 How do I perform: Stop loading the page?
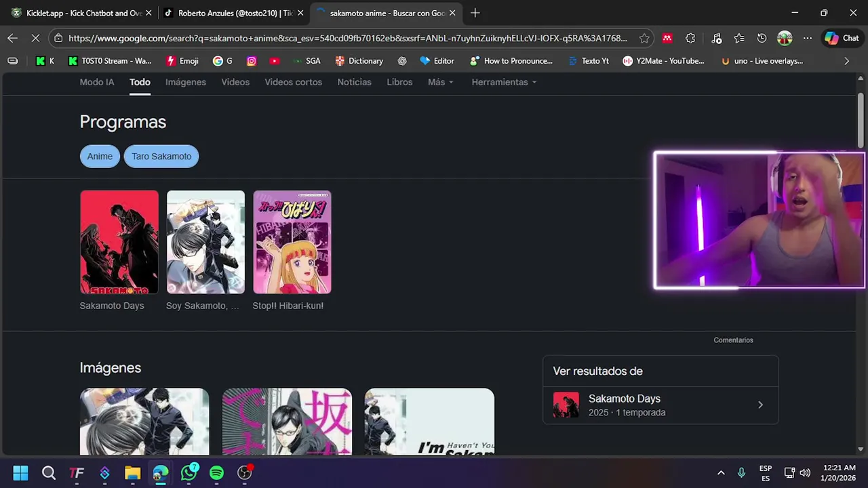click(35, 39)
